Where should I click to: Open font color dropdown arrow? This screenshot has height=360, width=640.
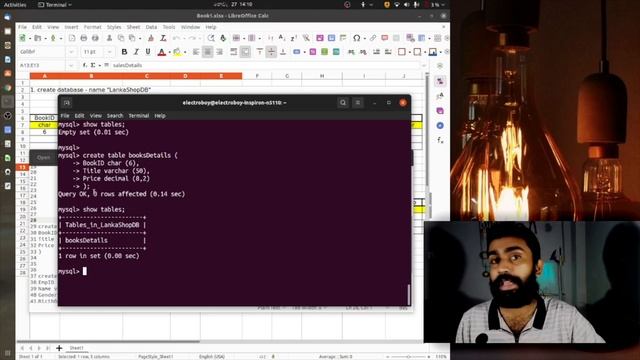coord(169,52)
